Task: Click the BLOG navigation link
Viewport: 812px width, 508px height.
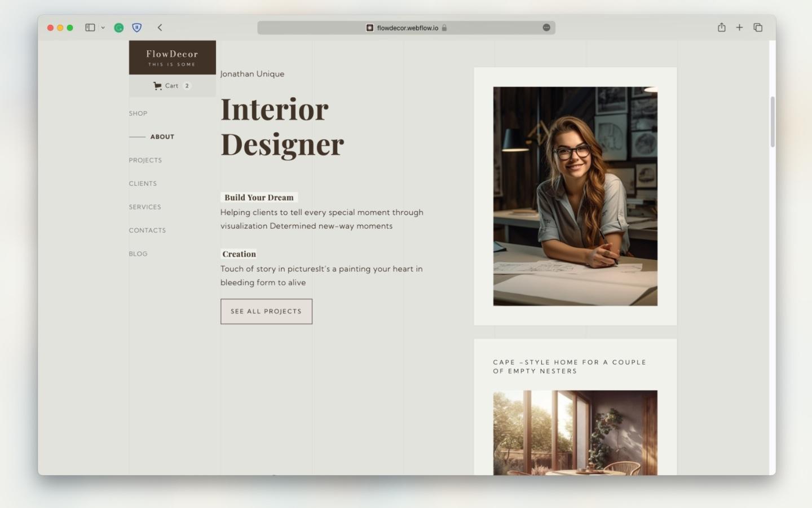Action: point(138,253)
